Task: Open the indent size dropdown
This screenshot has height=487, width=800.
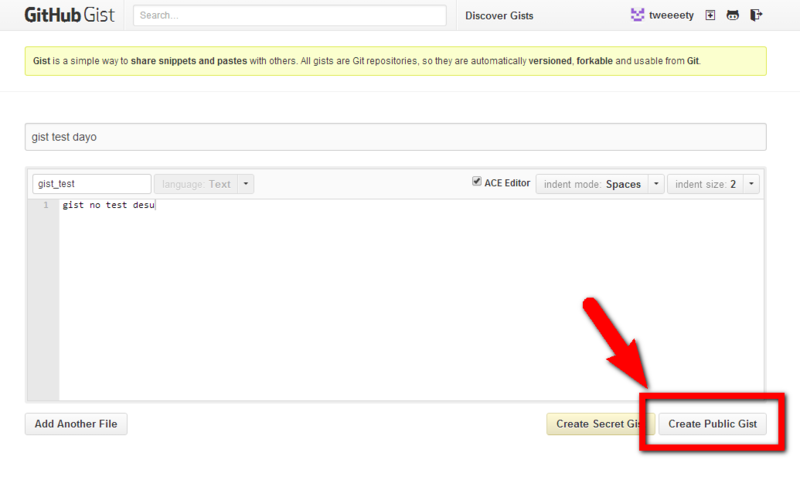Action: pos(713,184)
